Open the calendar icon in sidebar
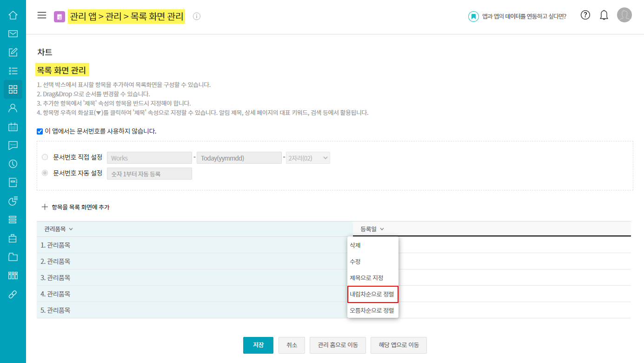Screen dimensions: 644x363 click(x=13, y=127)
